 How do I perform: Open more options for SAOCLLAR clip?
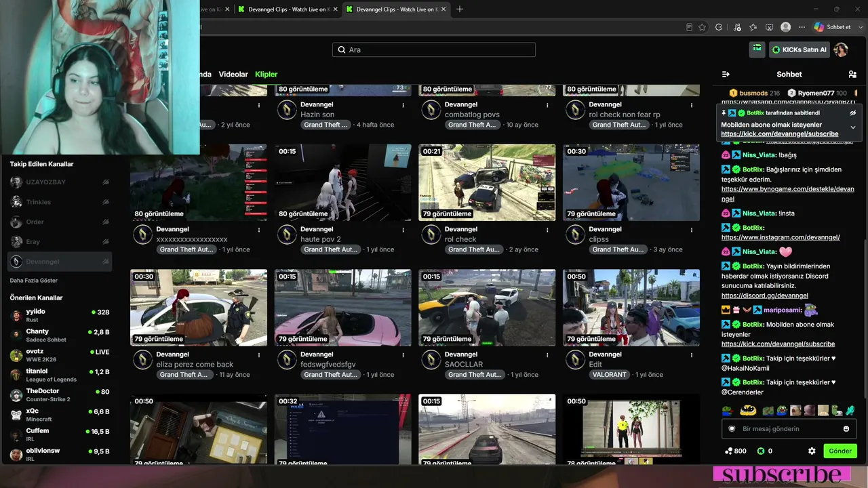click(x=547, y=354)
